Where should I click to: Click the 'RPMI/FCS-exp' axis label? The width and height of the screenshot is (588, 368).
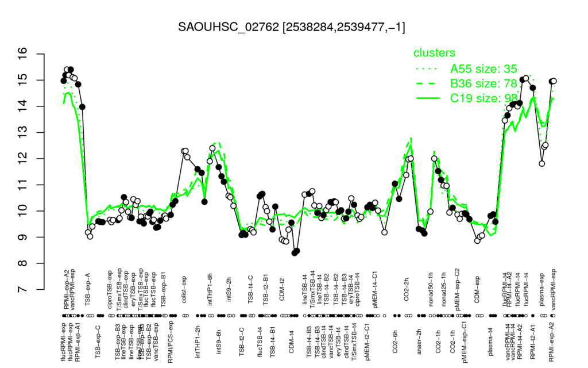[x=170, y=342]
